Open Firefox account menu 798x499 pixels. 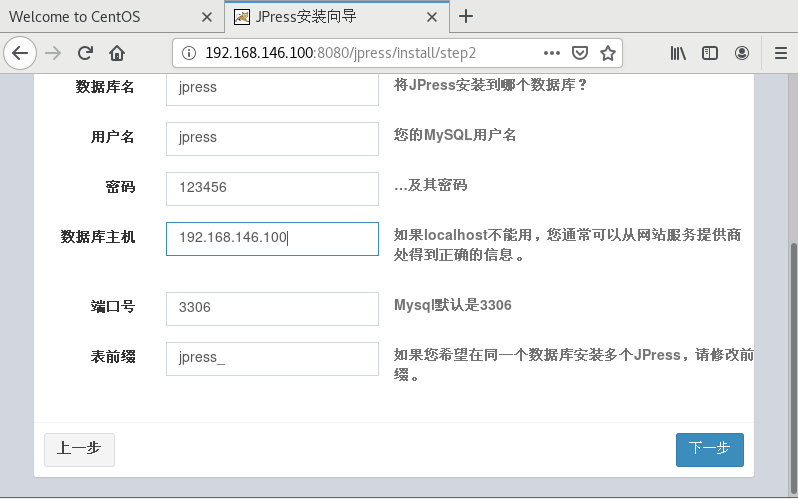point(742,53)
